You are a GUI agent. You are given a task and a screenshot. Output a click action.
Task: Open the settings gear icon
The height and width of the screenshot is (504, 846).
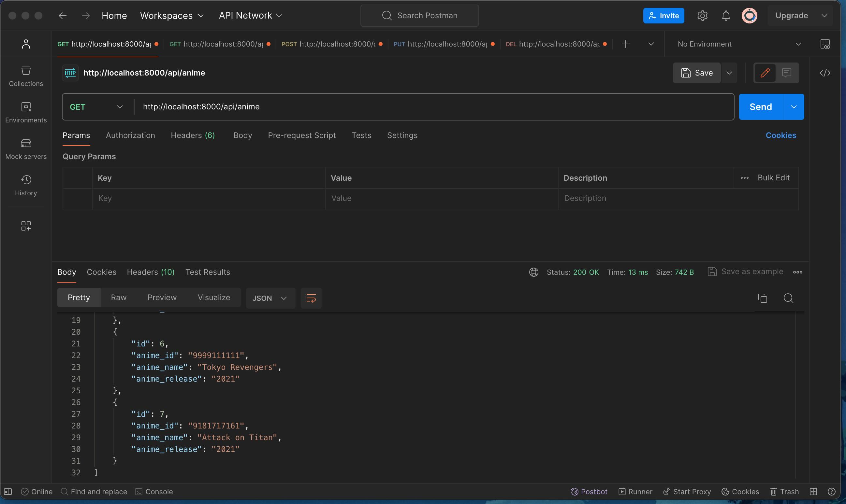click(702, 16)
